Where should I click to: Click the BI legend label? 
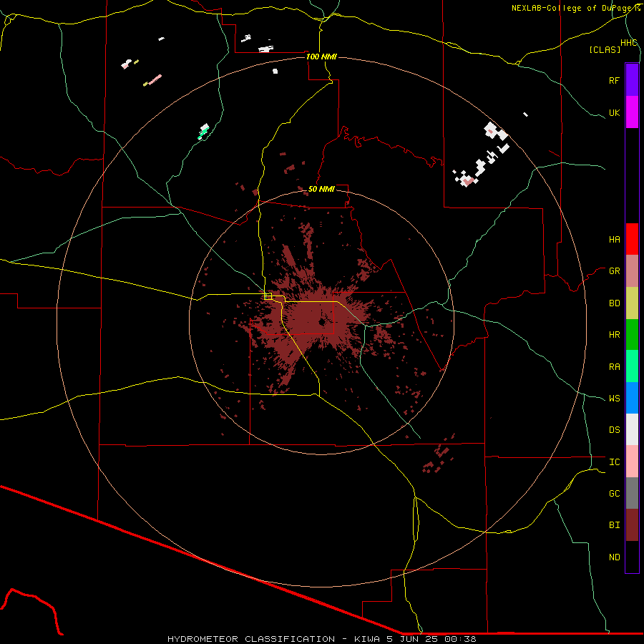tap(614, 525)
